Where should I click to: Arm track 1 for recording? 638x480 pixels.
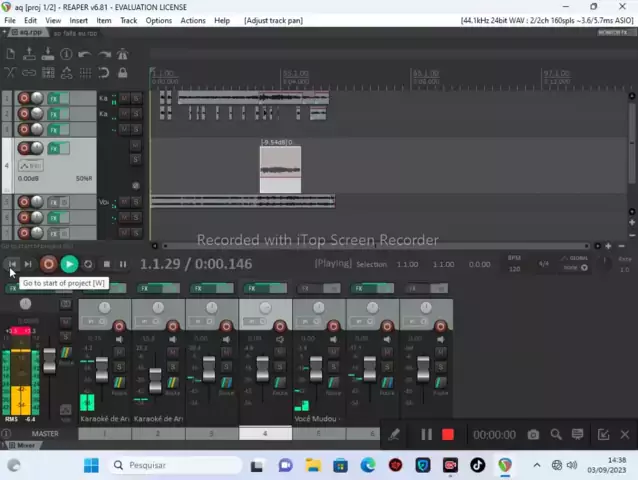coord(22,98)
